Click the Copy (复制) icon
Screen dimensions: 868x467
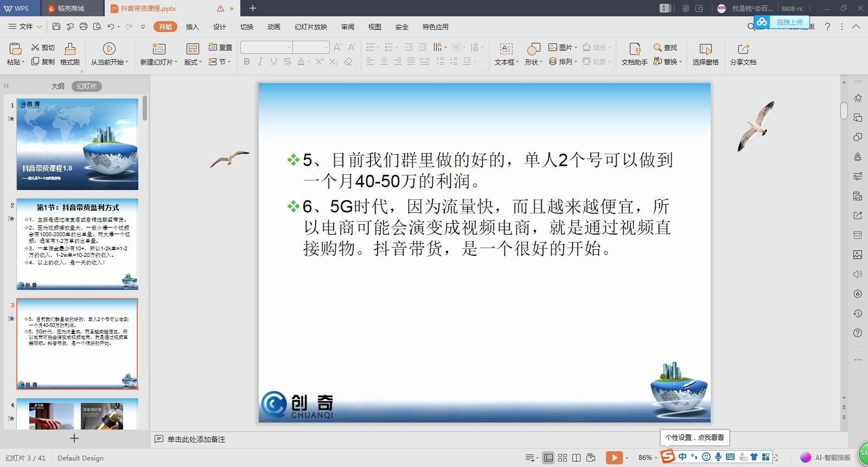[x=35, y=61]
